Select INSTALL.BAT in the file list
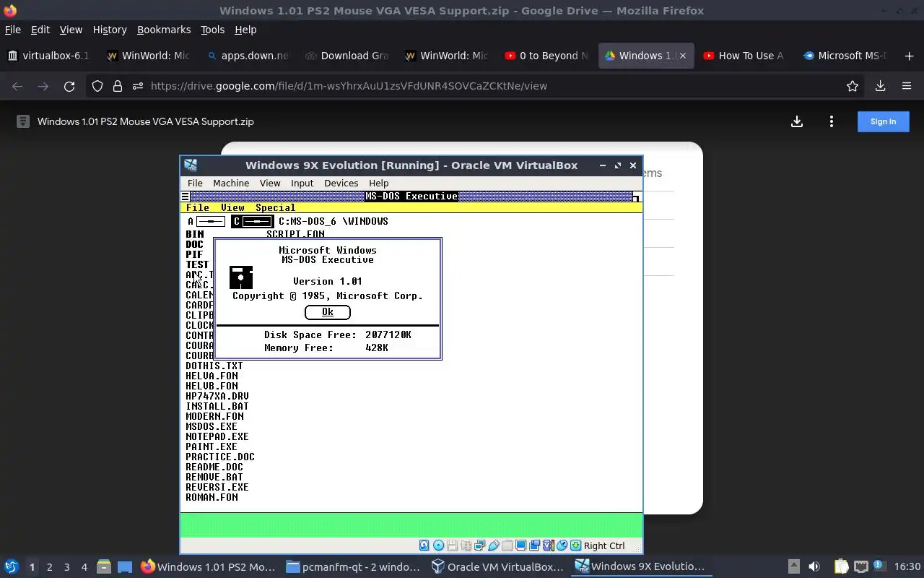The width and height of the screenshot is (924, 578). [x=217, y=406]
